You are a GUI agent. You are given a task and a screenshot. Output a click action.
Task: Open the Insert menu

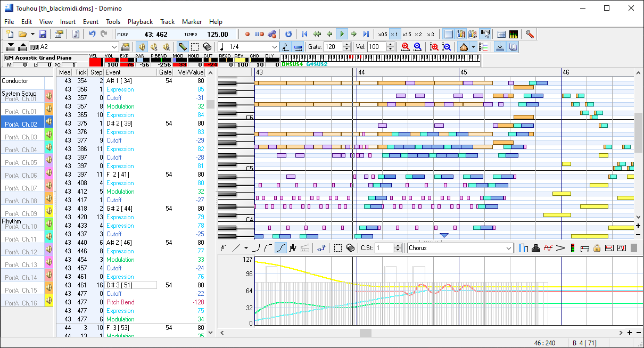68,22
